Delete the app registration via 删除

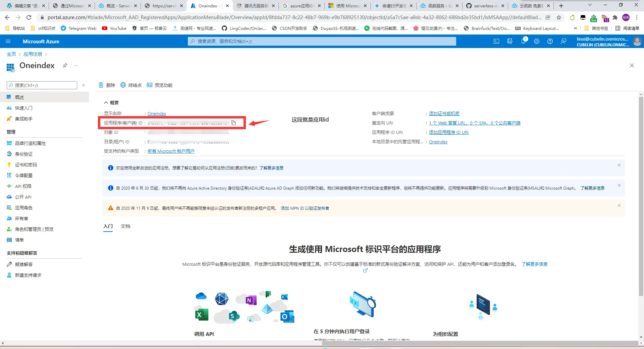pos(110,85)
